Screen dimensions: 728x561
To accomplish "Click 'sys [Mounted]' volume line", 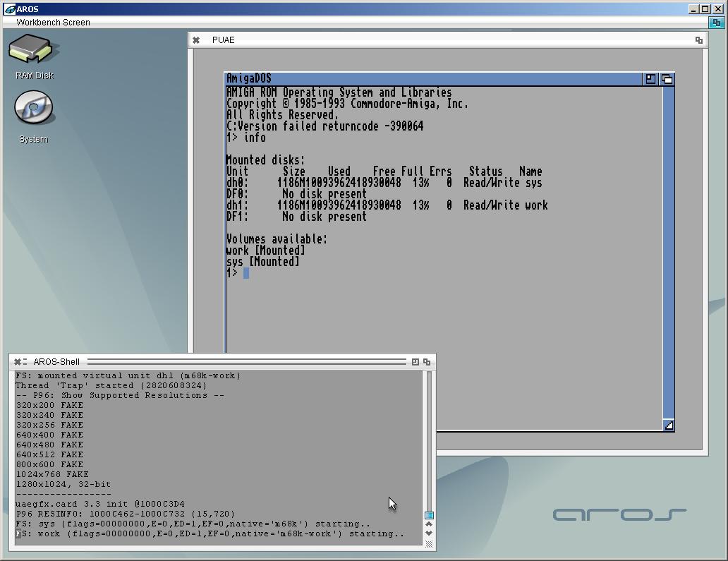I will click(263, 262).
